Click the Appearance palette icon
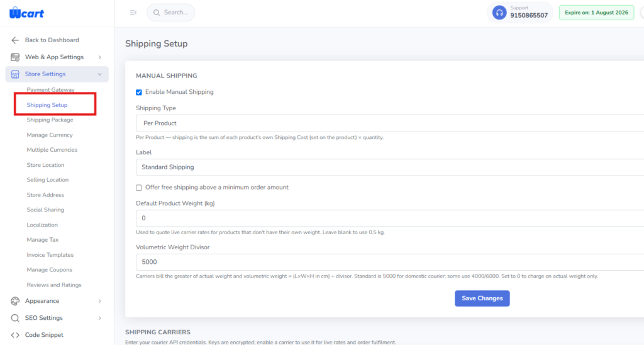 coord(15,301)
